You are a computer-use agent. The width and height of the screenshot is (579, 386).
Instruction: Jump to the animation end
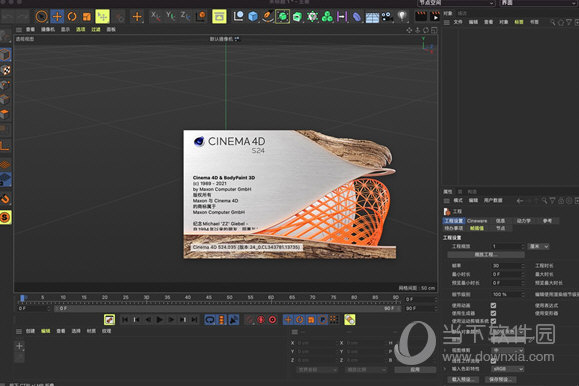coord(194,320)
